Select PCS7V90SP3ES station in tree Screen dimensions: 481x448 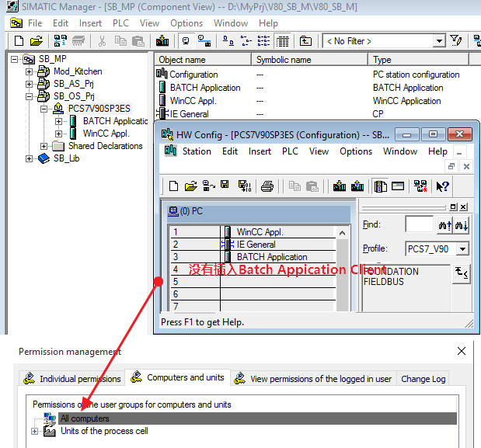point(99,109)
